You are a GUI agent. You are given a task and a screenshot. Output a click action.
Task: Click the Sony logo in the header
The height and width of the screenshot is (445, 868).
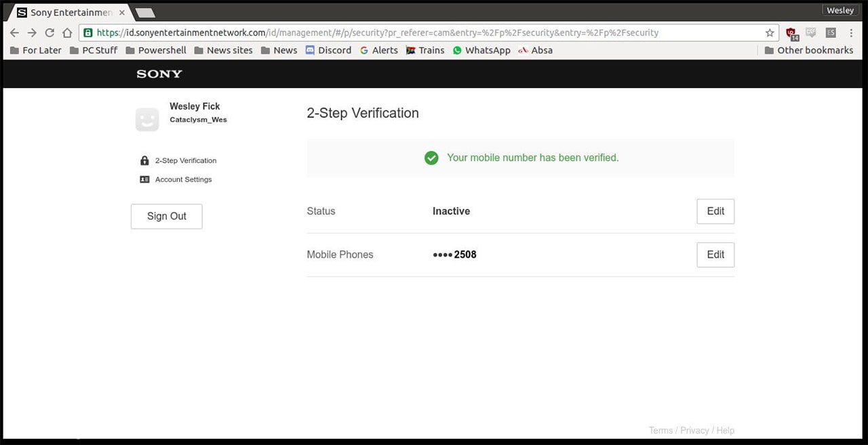159,74
